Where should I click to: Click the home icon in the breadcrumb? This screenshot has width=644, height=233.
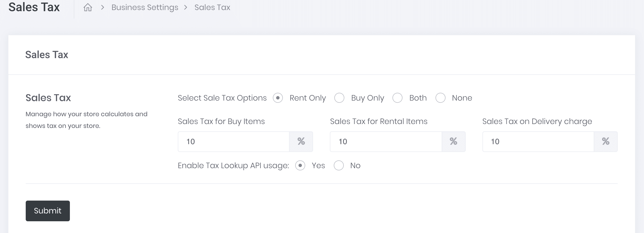pos(88,8)
